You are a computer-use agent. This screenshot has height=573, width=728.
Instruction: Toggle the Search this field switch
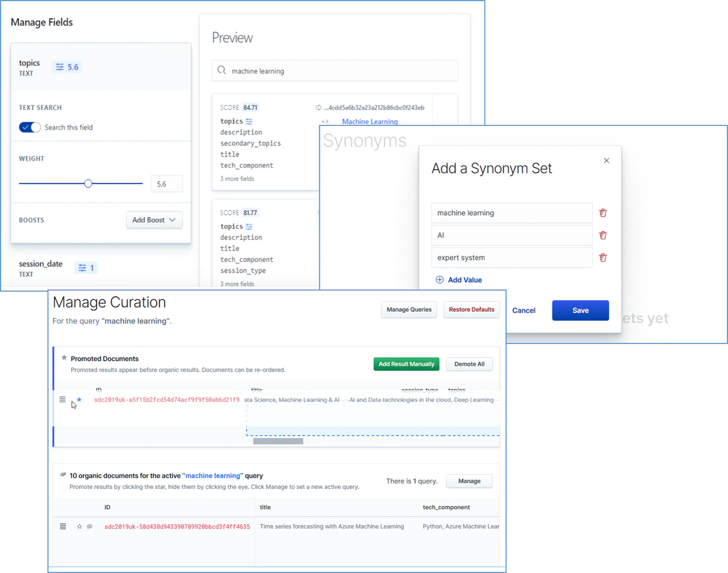(x=29, y=127)
